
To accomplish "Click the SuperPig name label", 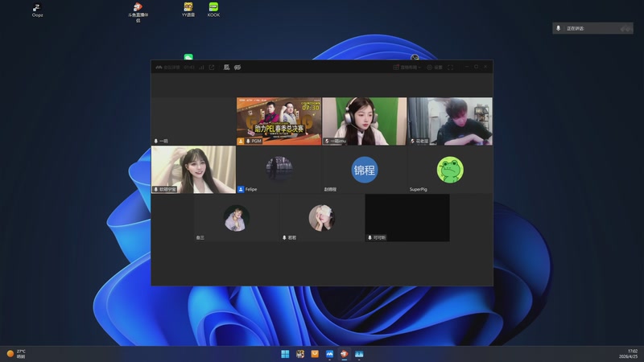I will 418,190.
